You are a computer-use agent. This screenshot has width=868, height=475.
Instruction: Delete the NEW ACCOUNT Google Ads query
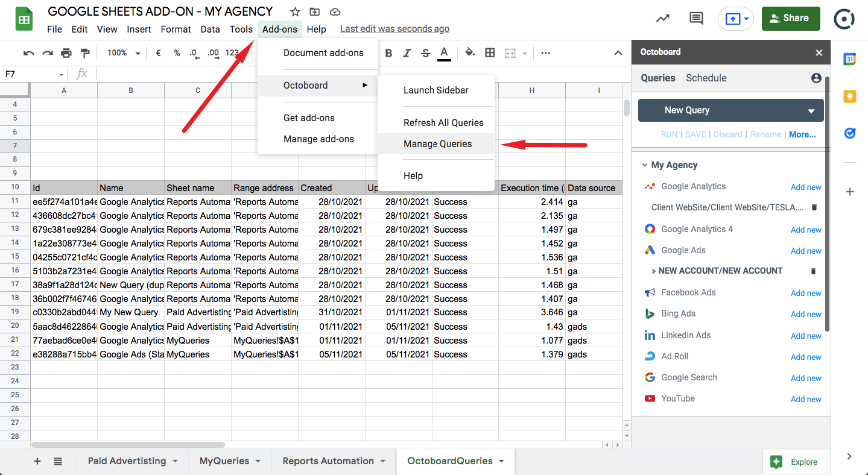coord(813,271)
